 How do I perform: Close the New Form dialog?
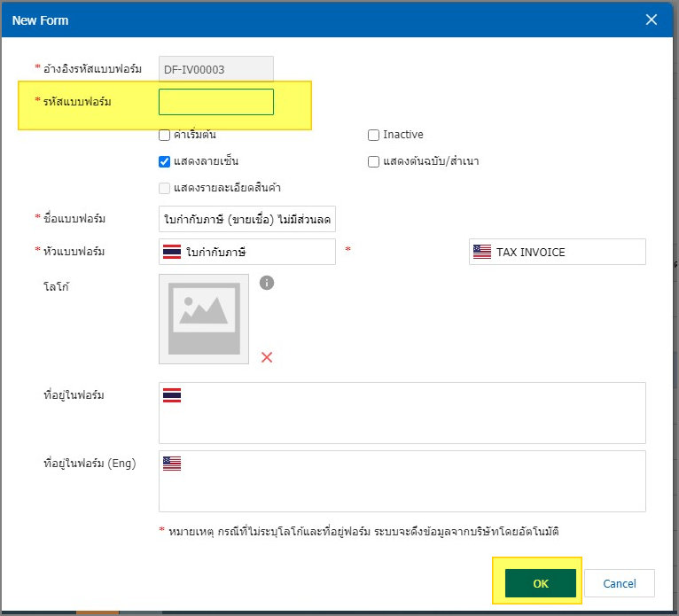pos(652,19)
